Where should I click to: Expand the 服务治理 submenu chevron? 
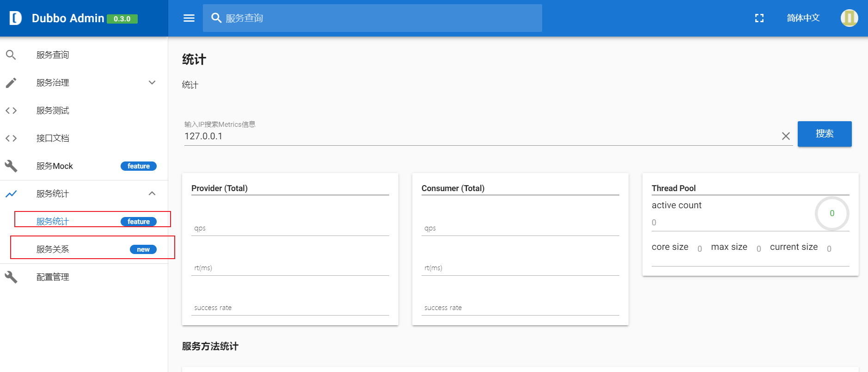click(152, 83)
